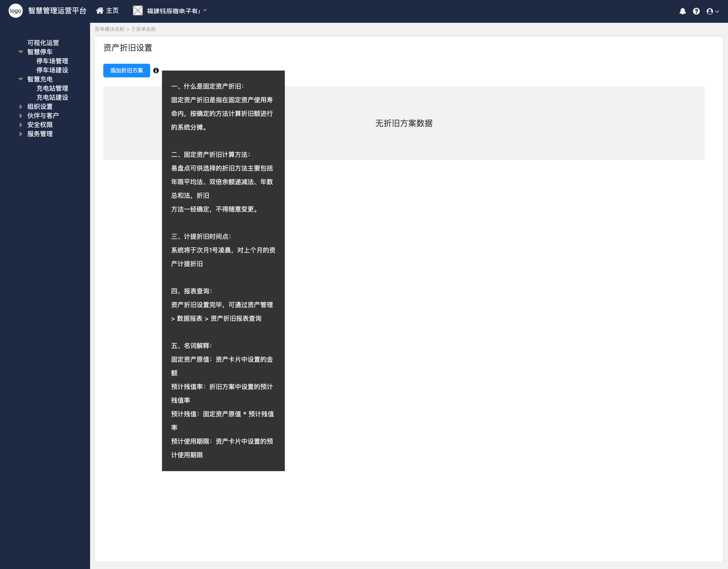The height and width of the screenshot is (569, 728).
Task: Click tooltip heading 一、什么是固定资产折旧
Action: pos(207,86)
